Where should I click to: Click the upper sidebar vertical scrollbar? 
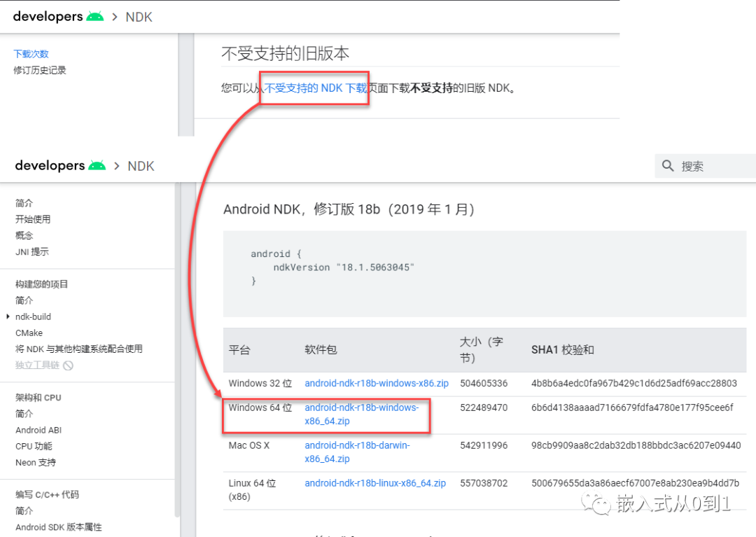point(186,85)
